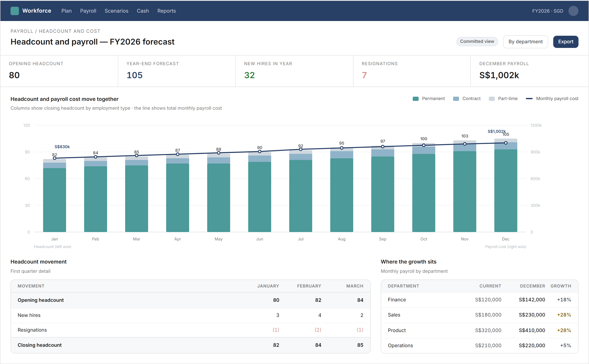This screenshot has width=589, height=364.
Task: Click the December payroll S$1,002k card value
Action: coord(499,75)
